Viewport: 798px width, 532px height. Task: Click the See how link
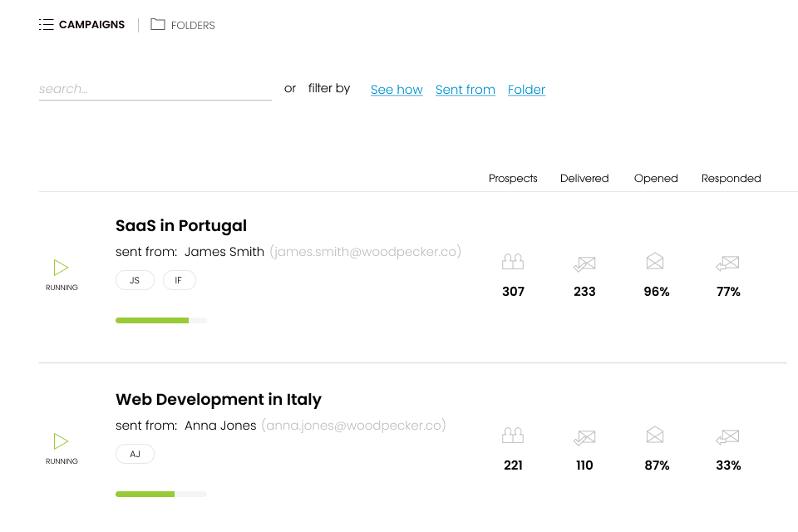(x=397, y=90)
